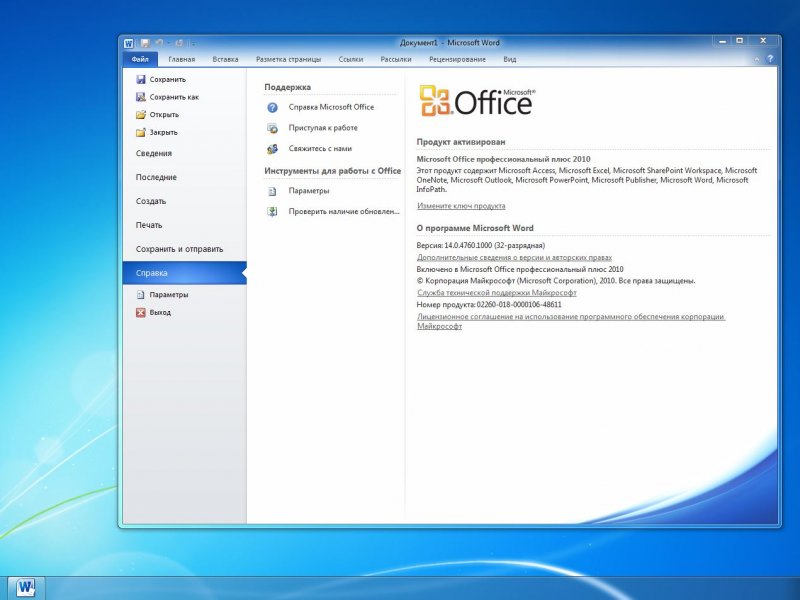Viewport: 800px width, 600px height.
Task: Close the Word window with the X button
Action: click(763, 41)
